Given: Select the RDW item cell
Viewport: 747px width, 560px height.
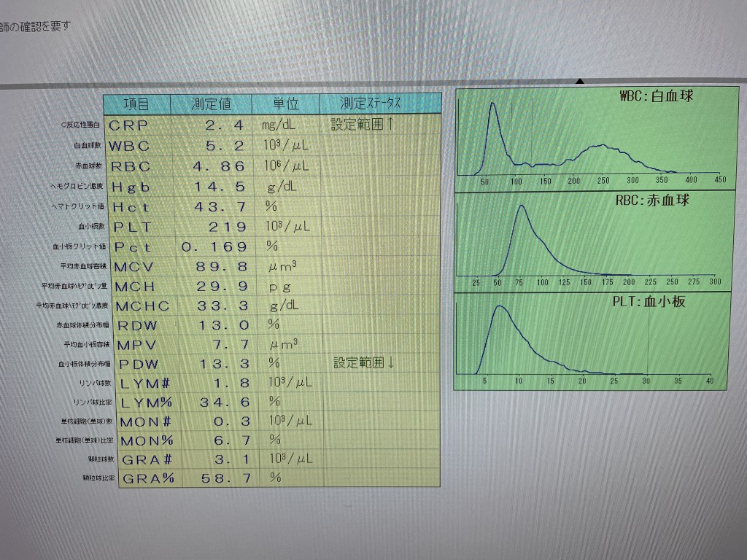Looking at the screenshot, I should [148, 326].
